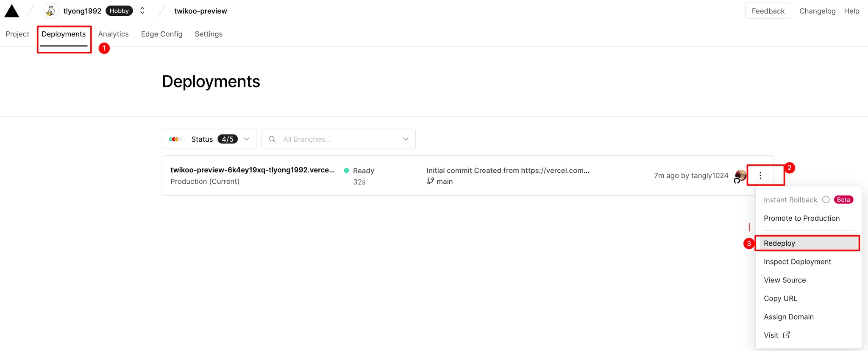
Task: Select Redeploy from the context menu
Action: point(808,243)
